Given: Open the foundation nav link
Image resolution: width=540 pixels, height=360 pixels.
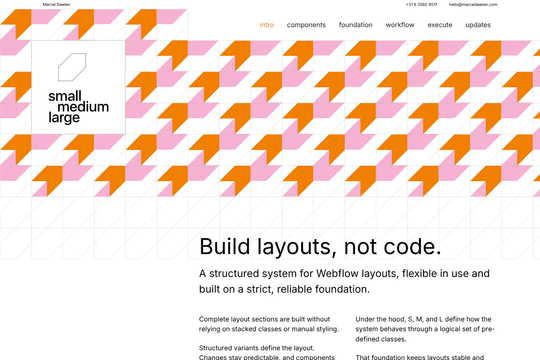Looking at the screenshot, I should pos(355,25).
